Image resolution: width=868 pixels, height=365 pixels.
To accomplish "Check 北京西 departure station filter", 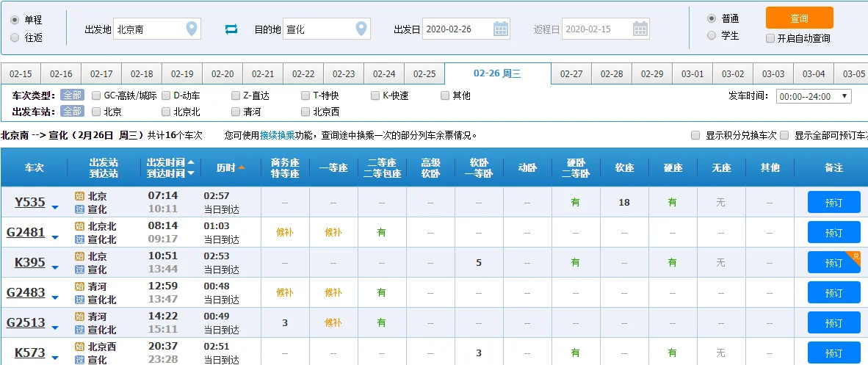I will click(x=305, y=112).
